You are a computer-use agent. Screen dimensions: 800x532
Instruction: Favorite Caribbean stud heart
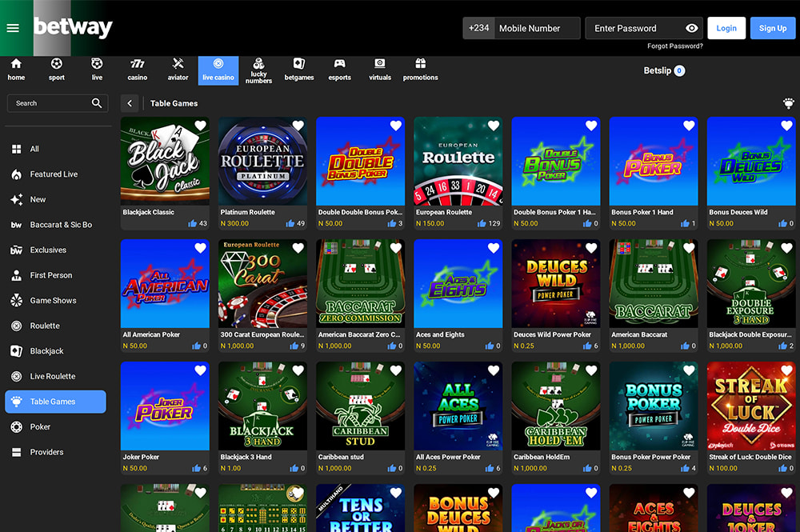pos(395,370)
